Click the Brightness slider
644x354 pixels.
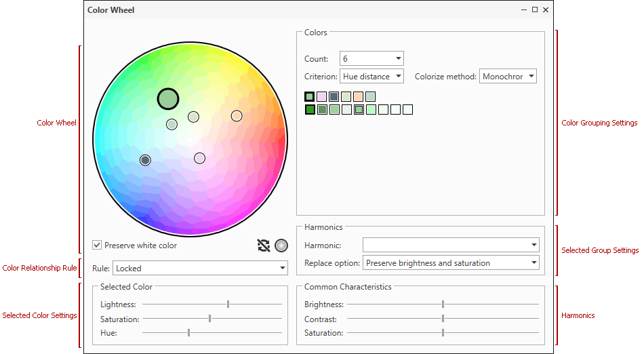[x=443, y=304]
